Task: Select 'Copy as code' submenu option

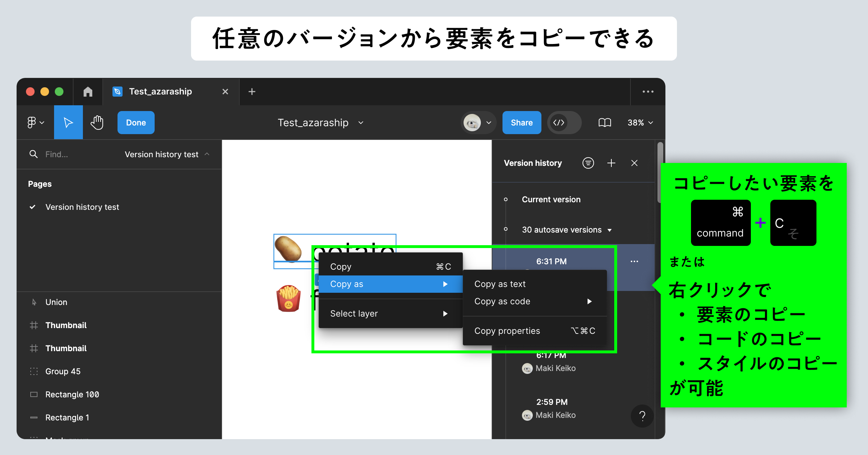Action: point(502,301)
